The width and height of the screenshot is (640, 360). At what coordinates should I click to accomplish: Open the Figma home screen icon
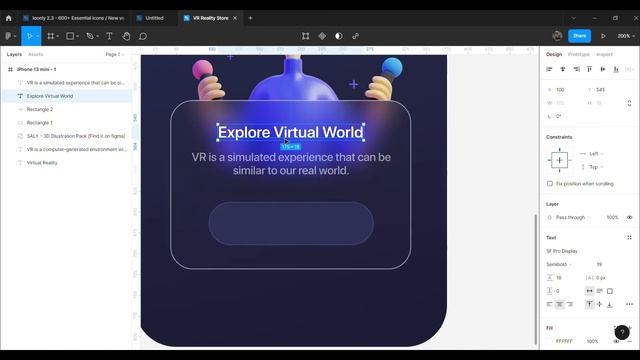coord(9,18)
